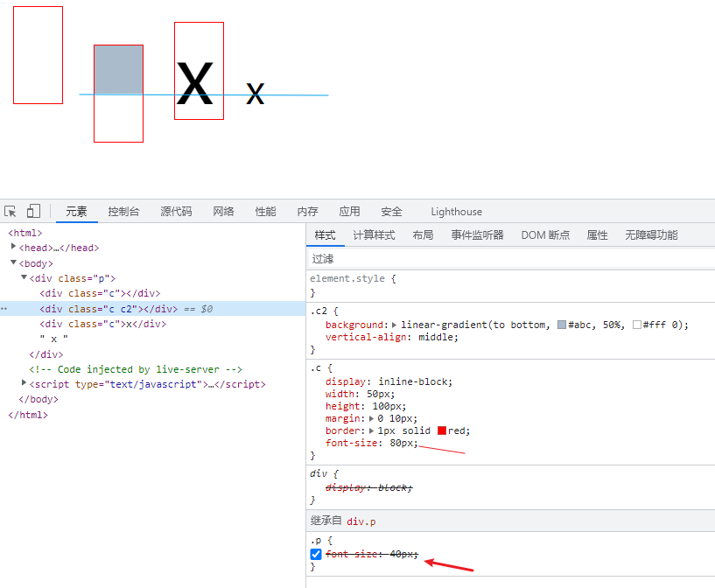Viewport: 715px width, 588px height.
Task: Focus the 过滤 styles filter field
Action: 511,258
